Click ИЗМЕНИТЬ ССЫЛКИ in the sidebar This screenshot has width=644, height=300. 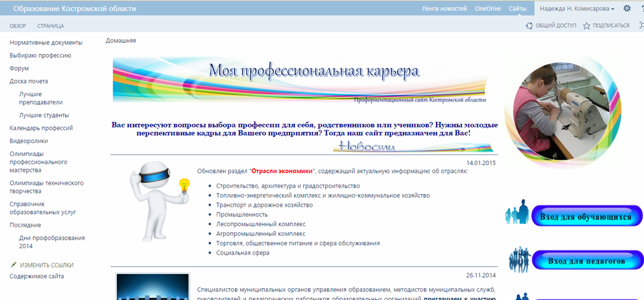tap(46, 265)
